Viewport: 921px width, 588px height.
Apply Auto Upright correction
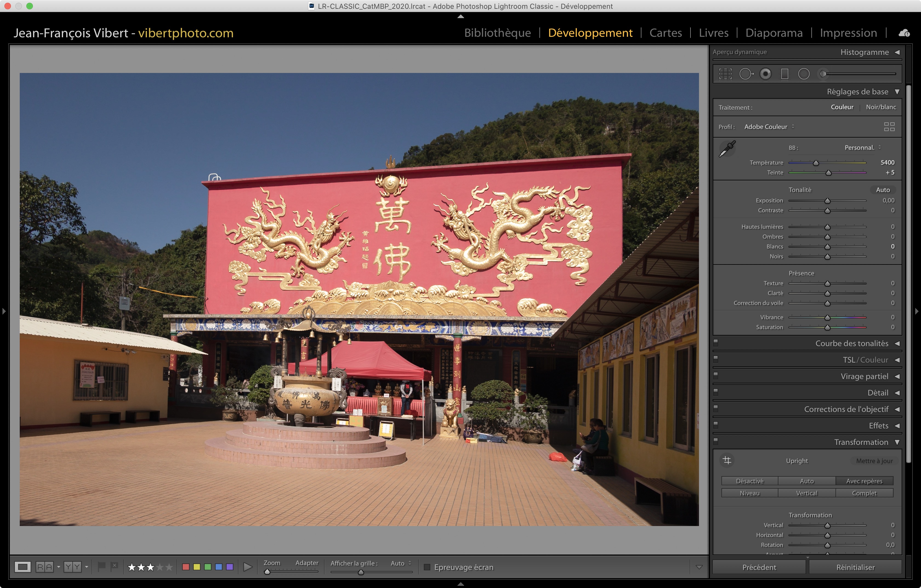(807, 481)
